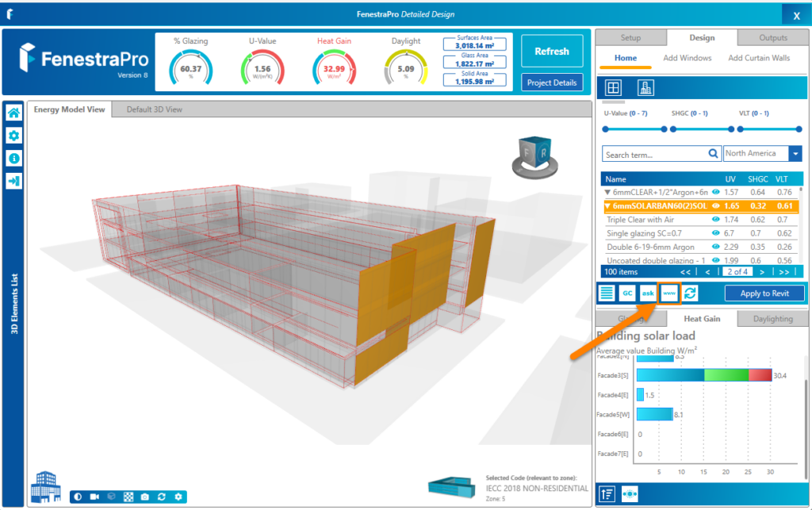
Task: Expand the 6mmCLEAR+1/2"Argon row triangle
Action: 607,192
